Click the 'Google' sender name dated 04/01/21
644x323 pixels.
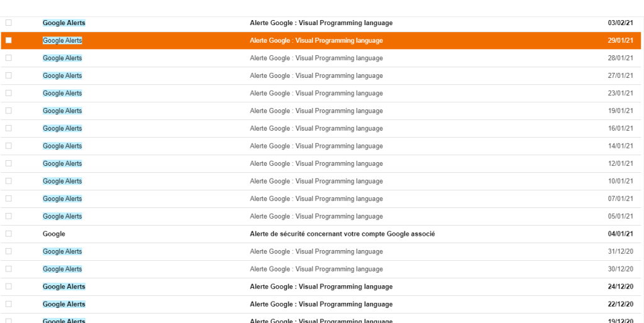point(54,234)
